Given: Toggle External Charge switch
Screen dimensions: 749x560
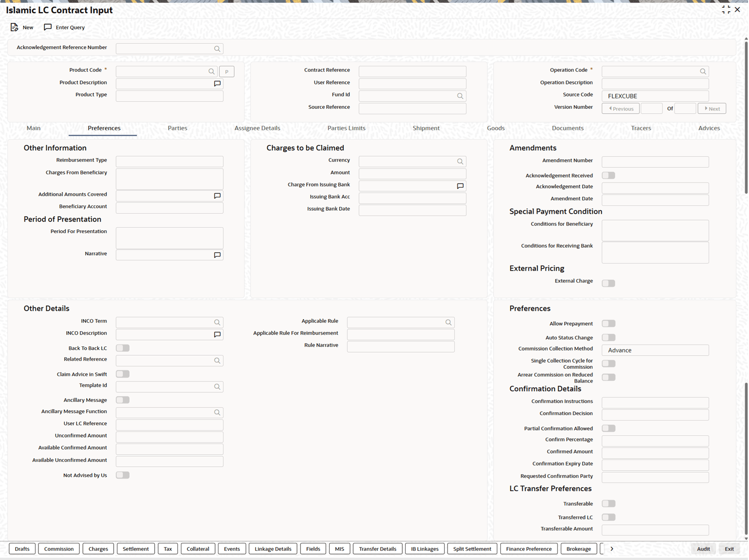Looking at the screenshot, I should (x=608, y=283).
